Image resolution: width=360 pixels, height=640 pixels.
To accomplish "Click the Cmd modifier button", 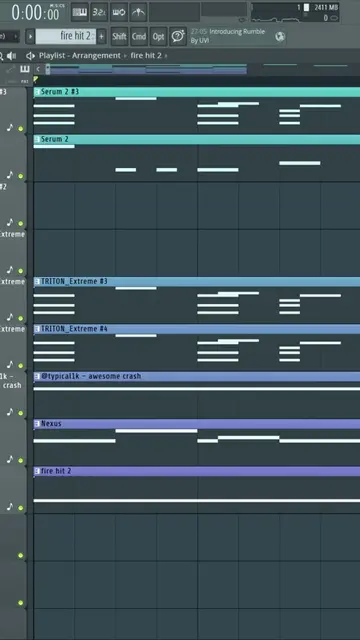I will click(139, 36).
